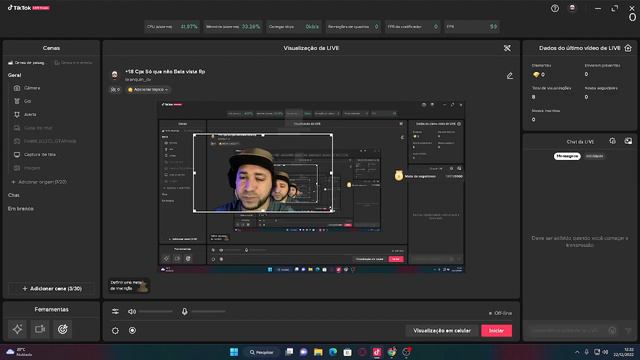Click the LIVE preview thumbnail
Image resolution: width=640 pixels, height=360 pixels.
pos(311,187)
